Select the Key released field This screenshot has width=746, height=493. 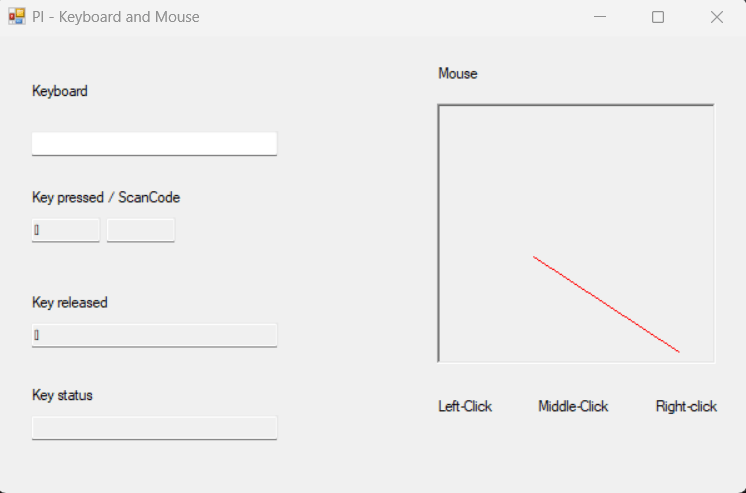[x=154, y=335]
